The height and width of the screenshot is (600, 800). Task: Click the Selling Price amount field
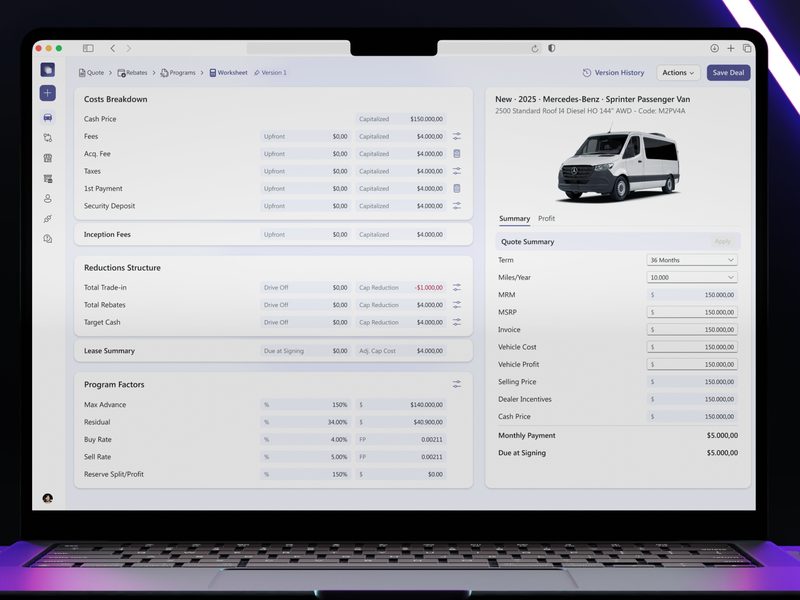pos(692,381)
